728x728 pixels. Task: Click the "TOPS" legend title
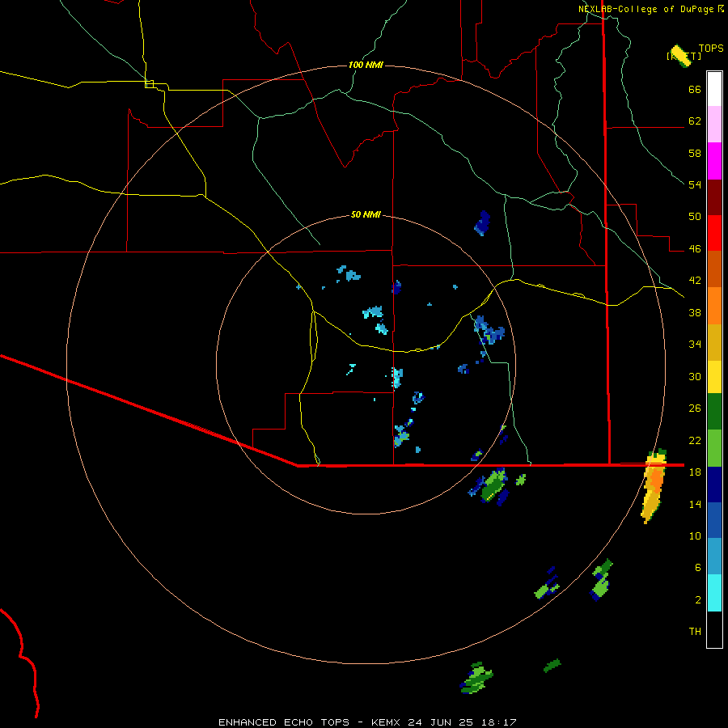(711, 49)
